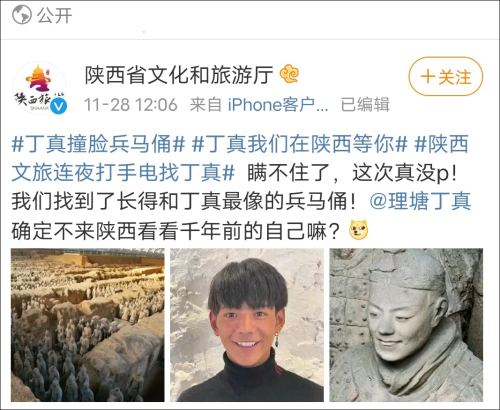View the 已编辑 edit history

pyautogui.click(x=365, y=105)
